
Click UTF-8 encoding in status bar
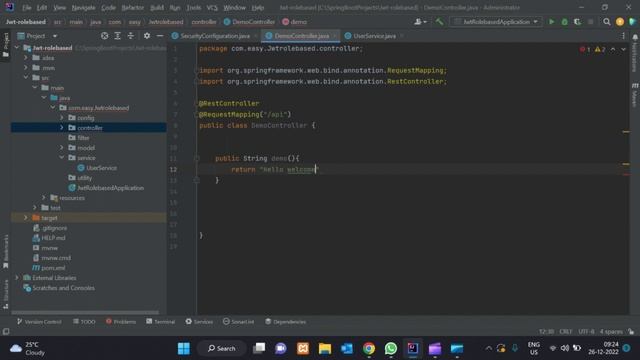coord(587,331)
